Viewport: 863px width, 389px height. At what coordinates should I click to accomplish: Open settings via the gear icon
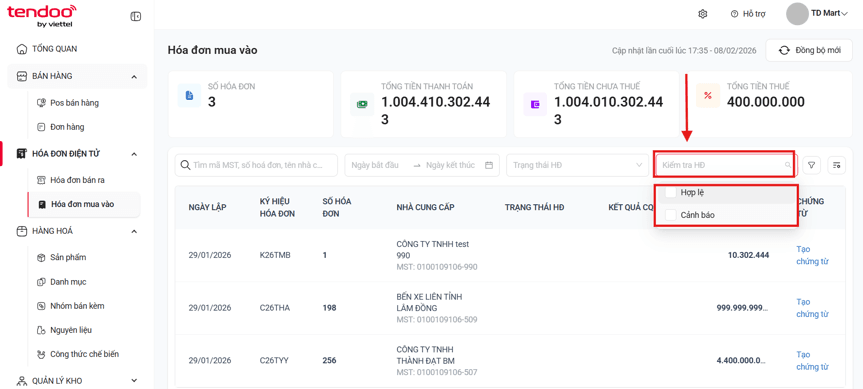pyautogui.click(x=702, y=14)
